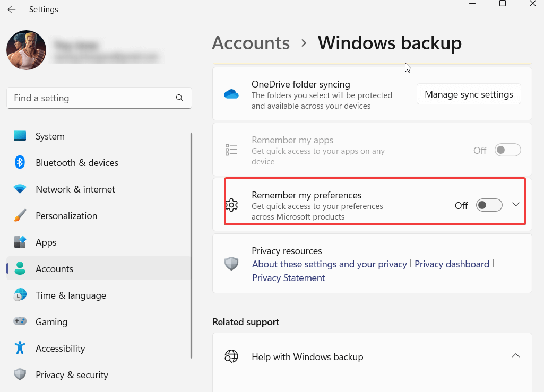Click the search magnifier icon
544x392 pixels.
tap(179, 98)
